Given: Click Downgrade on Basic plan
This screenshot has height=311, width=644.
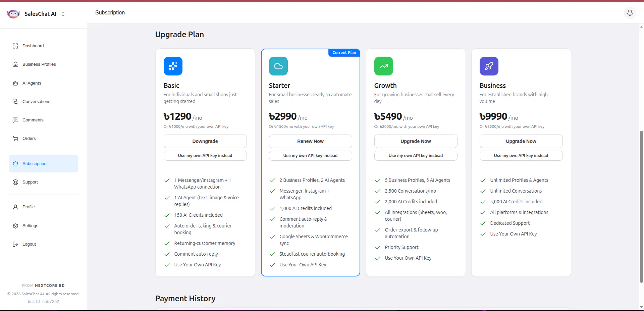Looking at the screenshot, I should [x=205, y=141].
